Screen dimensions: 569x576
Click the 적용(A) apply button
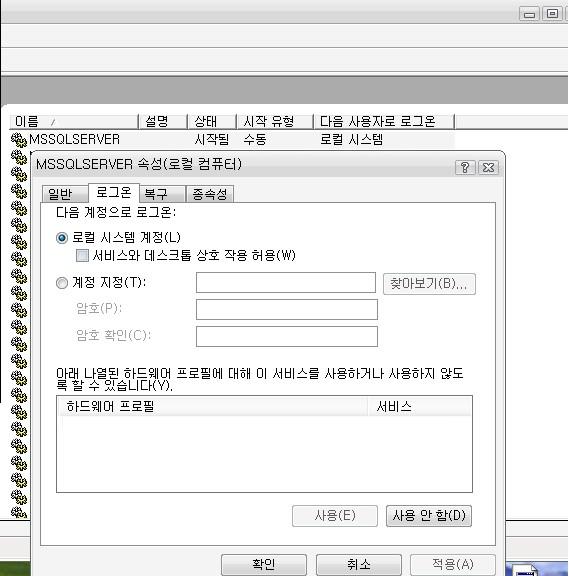point(453,565)
